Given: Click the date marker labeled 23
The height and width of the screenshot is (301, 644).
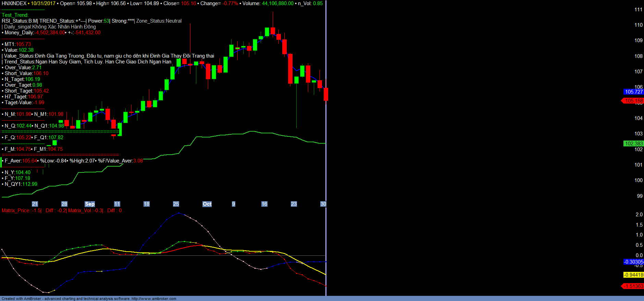Looking at the screenshot, I should pyautogui.click(x=294, y=204).
